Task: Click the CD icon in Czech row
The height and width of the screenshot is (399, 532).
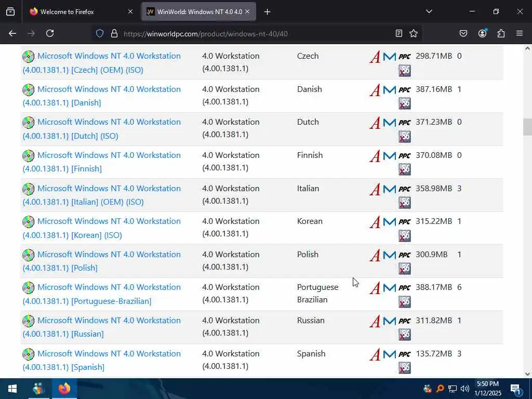Action: tap(29, 56)
